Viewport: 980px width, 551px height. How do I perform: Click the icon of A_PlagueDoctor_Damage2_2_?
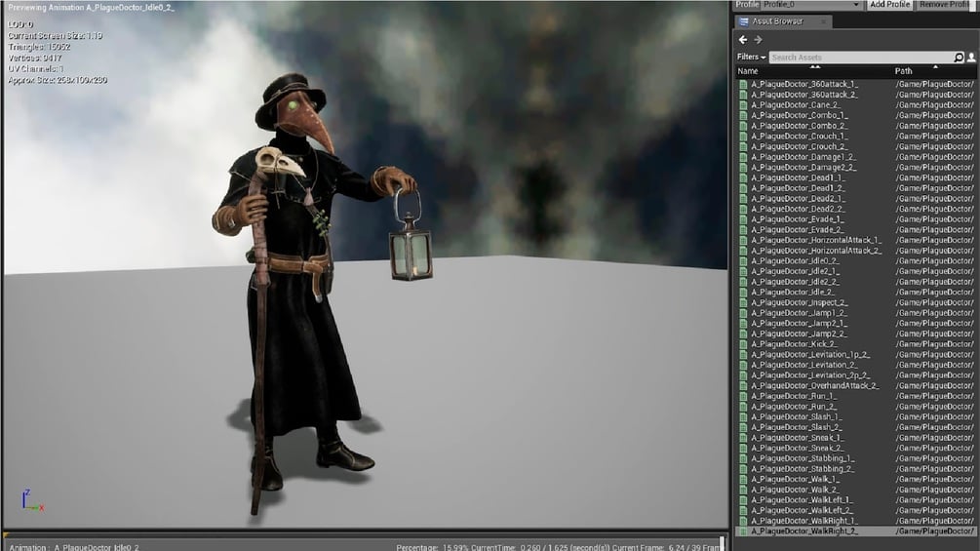coord(743,168)
